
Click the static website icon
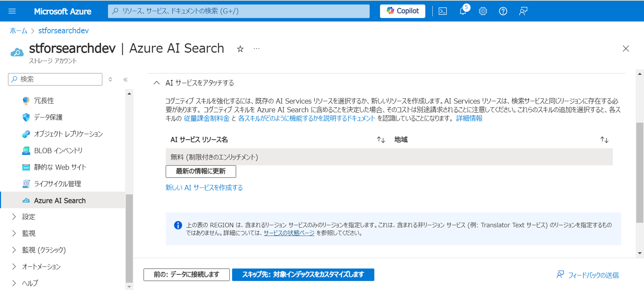(26, 167)
